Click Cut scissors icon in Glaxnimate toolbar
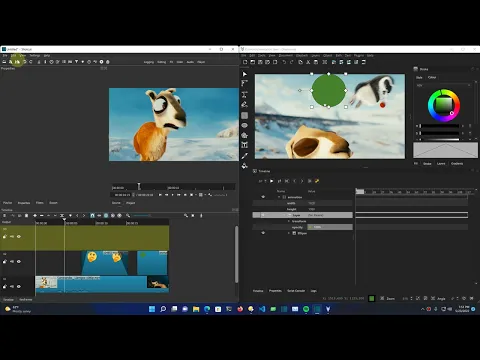The image size is (480, 360). coord(308,62)
